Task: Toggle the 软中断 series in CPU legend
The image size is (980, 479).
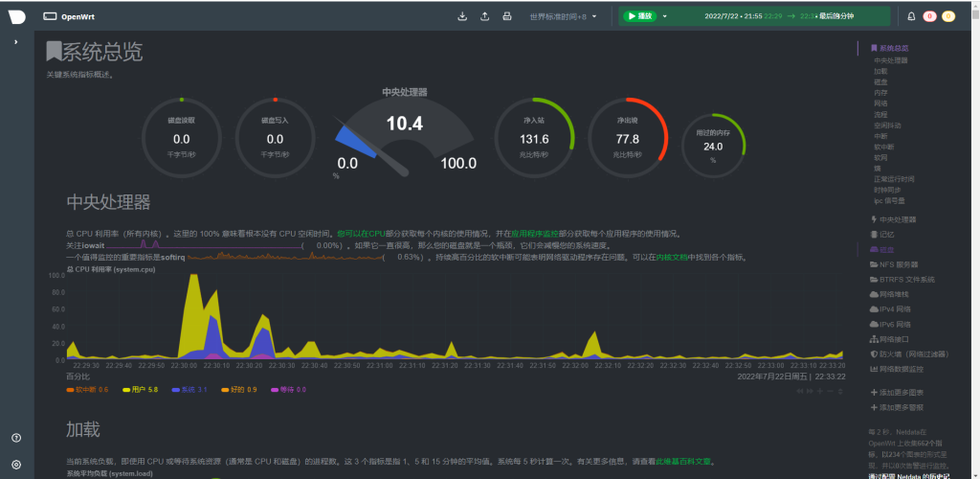Action: point(87,390)
